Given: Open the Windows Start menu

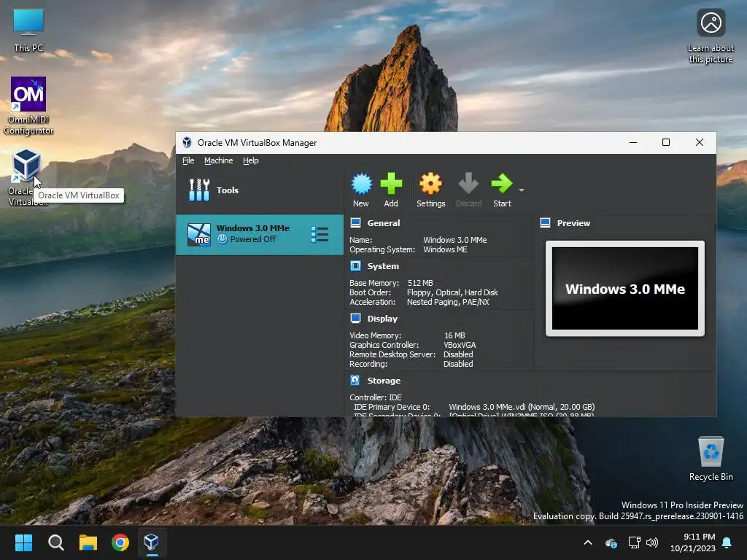Looking at the screenshot, I should point(23,542).
